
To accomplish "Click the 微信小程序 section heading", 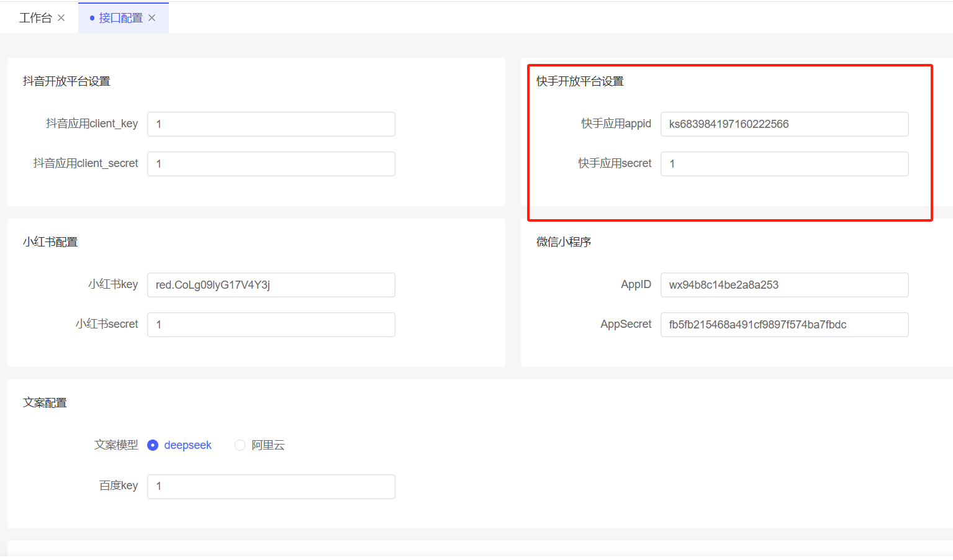I will point(564,242).
